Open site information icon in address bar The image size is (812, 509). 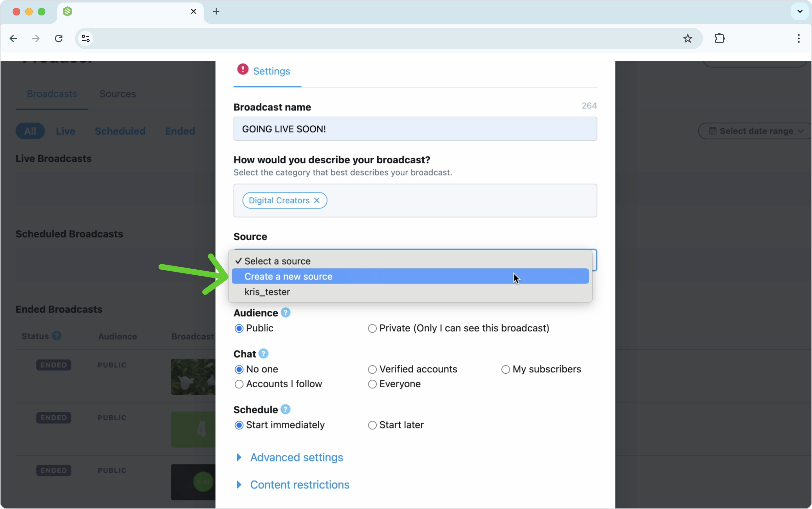tap(86, 38)
